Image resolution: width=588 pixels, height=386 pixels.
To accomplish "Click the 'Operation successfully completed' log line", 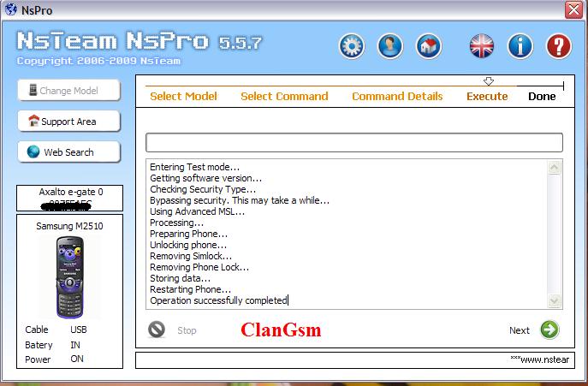I will click(218, 300).
